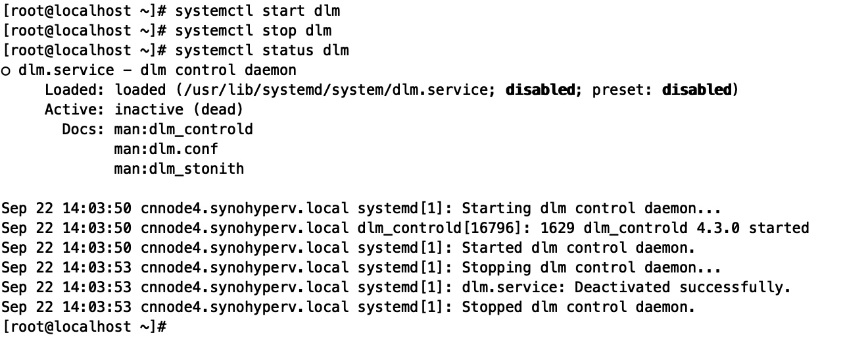Click the "inactive (dead)" status text
The height and width of the screenshot is (337, 868).
tap(179, 109)
